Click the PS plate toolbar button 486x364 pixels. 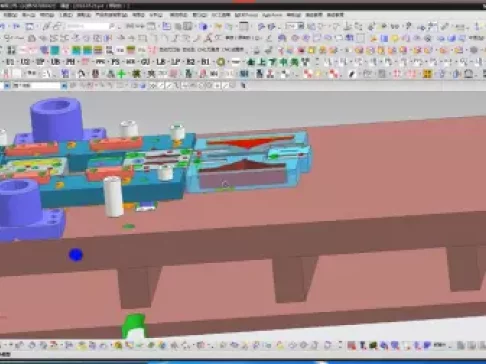(x=115, y=62)
